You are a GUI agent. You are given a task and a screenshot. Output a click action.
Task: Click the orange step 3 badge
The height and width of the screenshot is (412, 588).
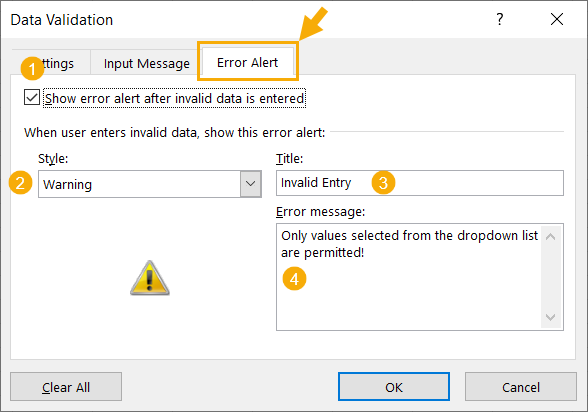coord(383,183)
